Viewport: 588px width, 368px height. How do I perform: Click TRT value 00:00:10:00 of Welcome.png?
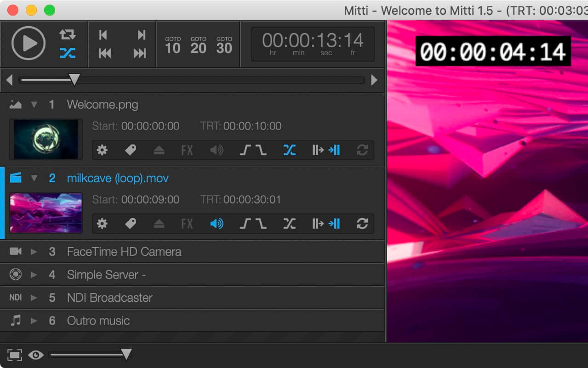click(x=252, y=126)
